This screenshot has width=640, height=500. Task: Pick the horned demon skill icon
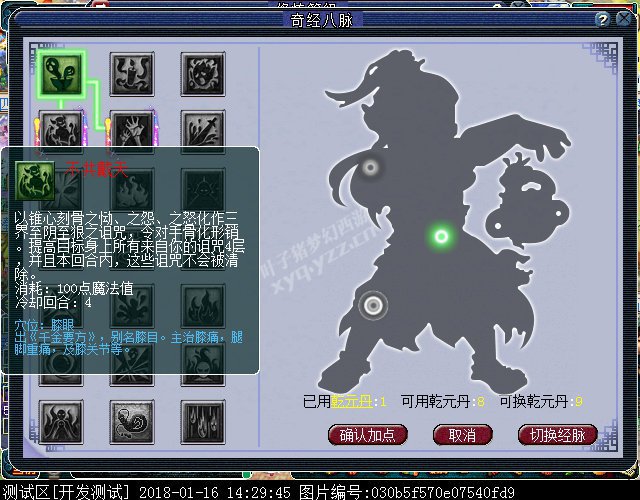tap(61, 130)
